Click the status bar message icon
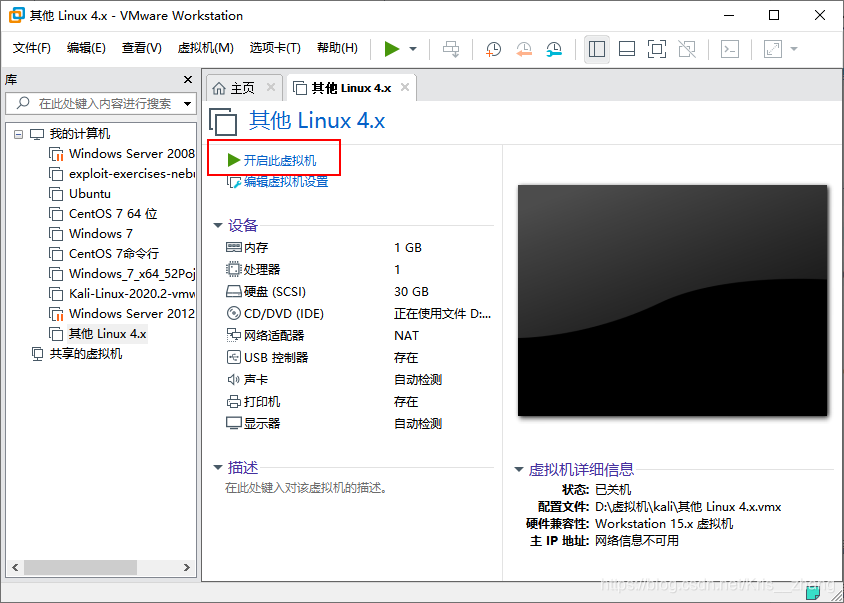Screen dimensions: 844x603 [x=813, y=593]
